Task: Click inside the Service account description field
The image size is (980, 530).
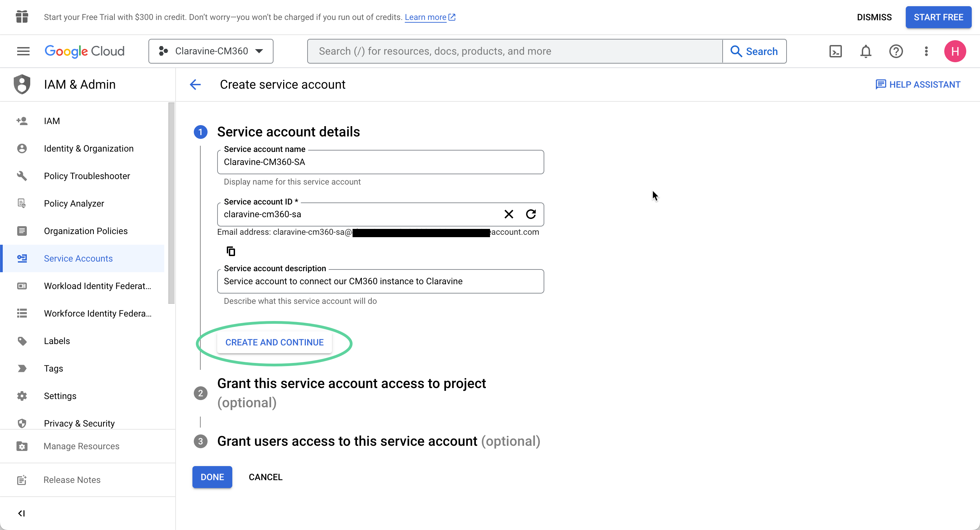Action: 380,281
